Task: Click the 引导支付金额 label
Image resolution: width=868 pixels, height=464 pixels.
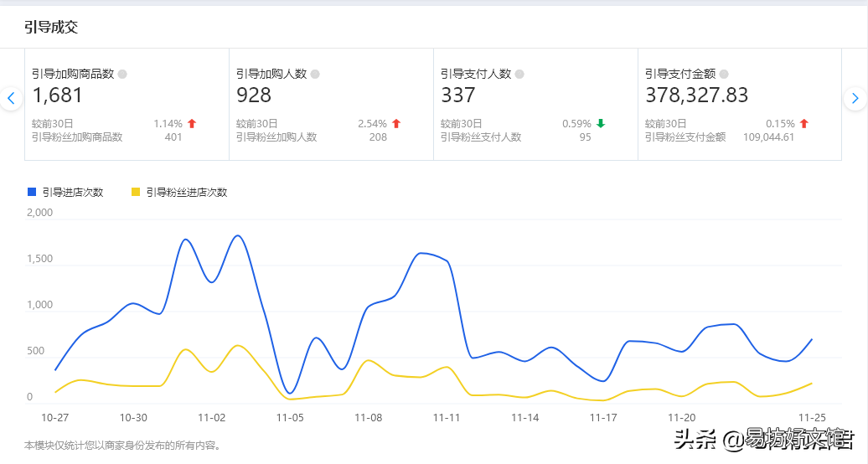Action: 680,75
